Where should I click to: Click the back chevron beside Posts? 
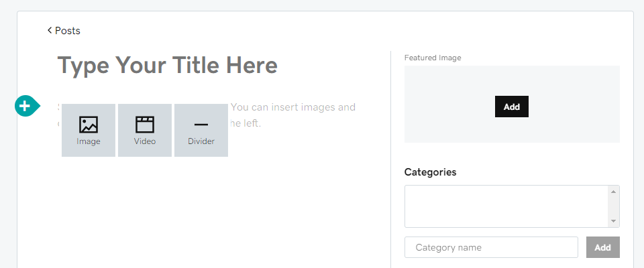pyautogui.click(x=50, y=30)
